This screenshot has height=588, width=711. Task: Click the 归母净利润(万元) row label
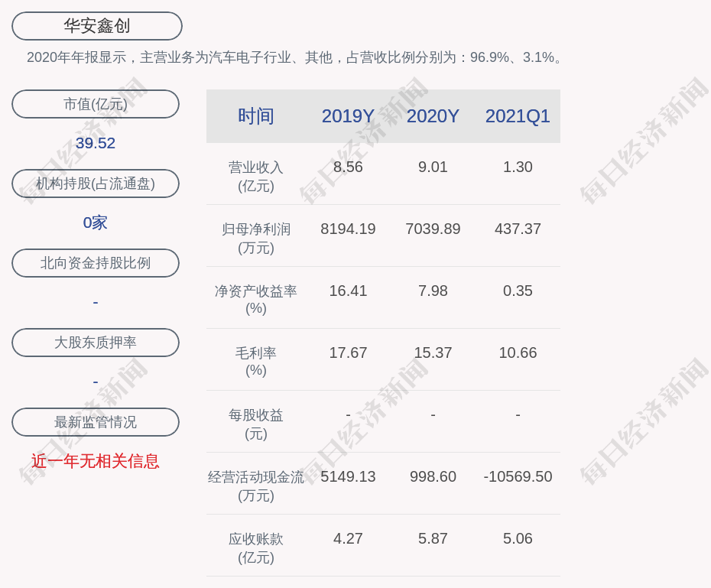(256, 238)
